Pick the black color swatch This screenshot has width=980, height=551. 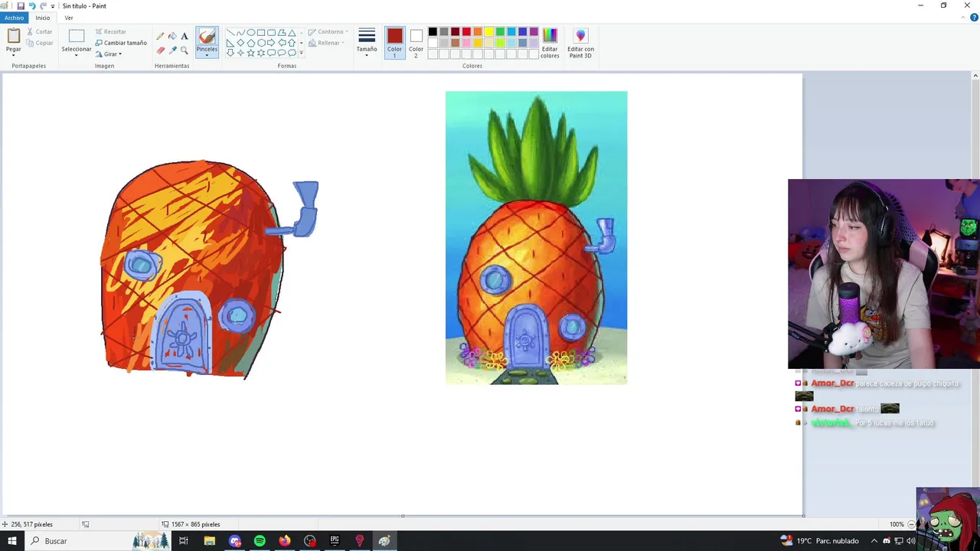[433, 31]
